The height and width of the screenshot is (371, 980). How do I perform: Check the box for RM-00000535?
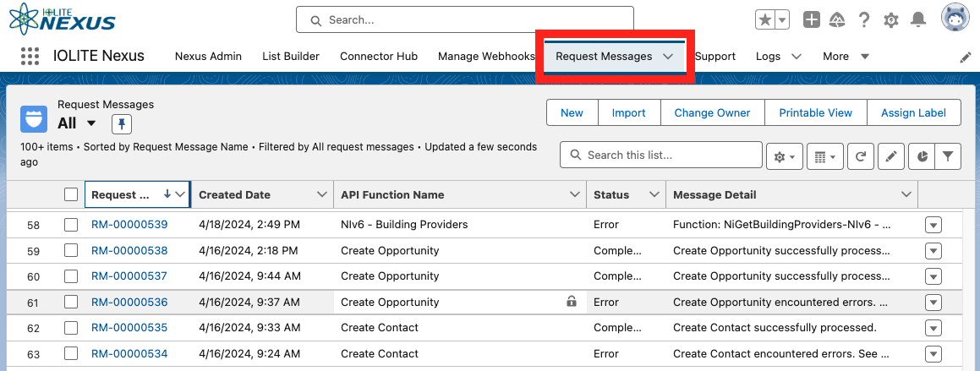(x=71, y=328)
